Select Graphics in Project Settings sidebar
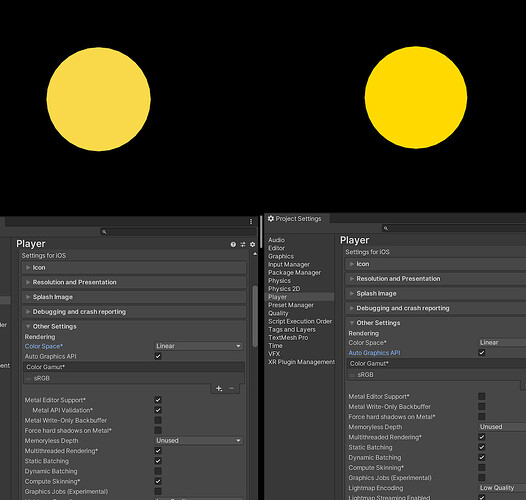The height and width of the screenshot is (500, 526). 281,256
